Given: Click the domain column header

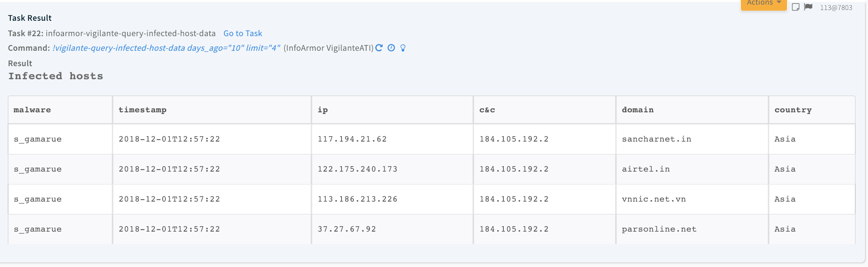Looking at the screenshot, I should (638, 110).
